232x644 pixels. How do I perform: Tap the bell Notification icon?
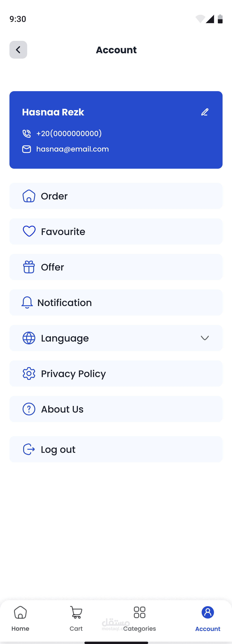(27, 302)
